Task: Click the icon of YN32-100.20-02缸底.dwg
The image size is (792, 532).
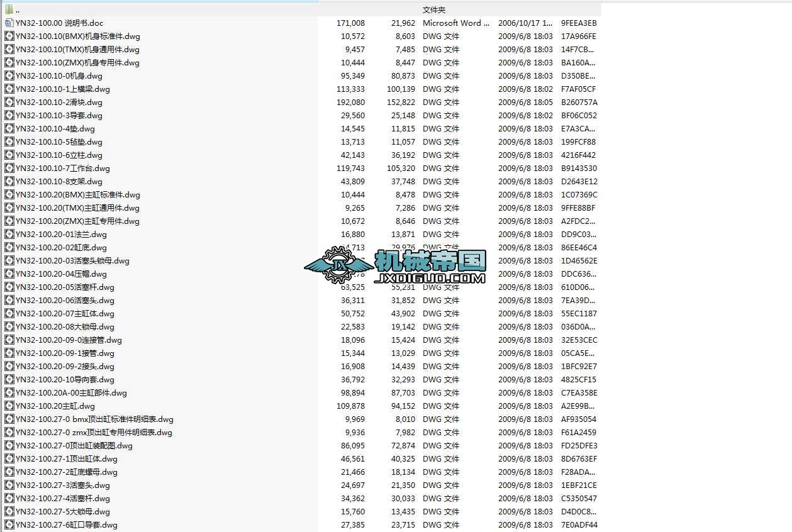Action: [x=9, y=247]
